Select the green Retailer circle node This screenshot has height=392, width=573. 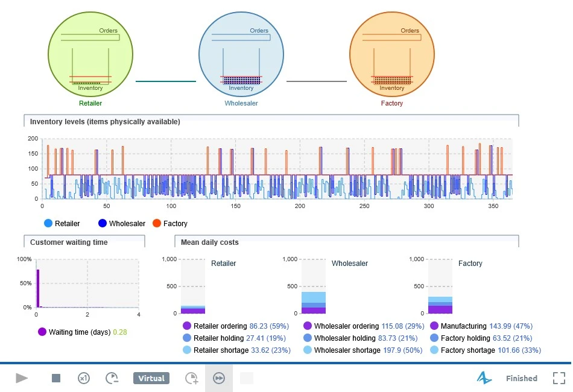pos(90,54)
